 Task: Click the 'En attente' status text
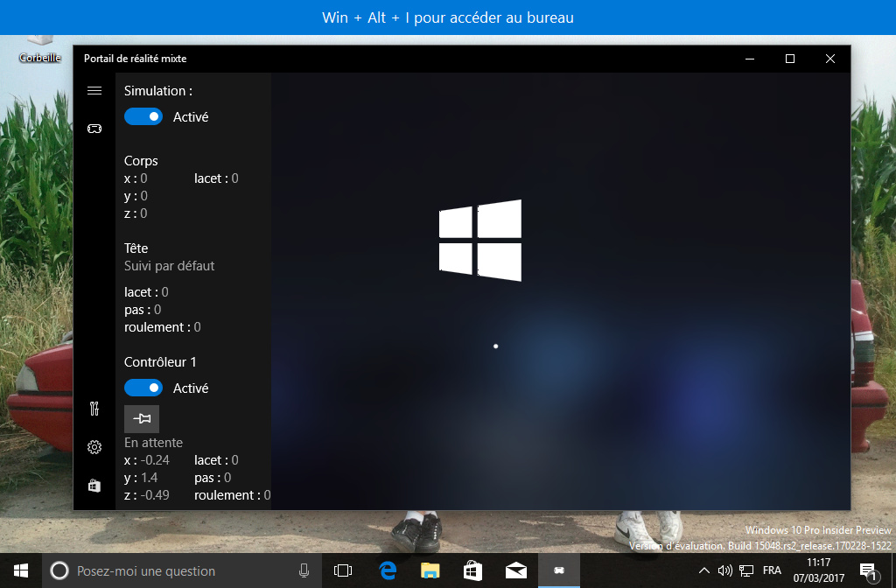coord(153,442)
